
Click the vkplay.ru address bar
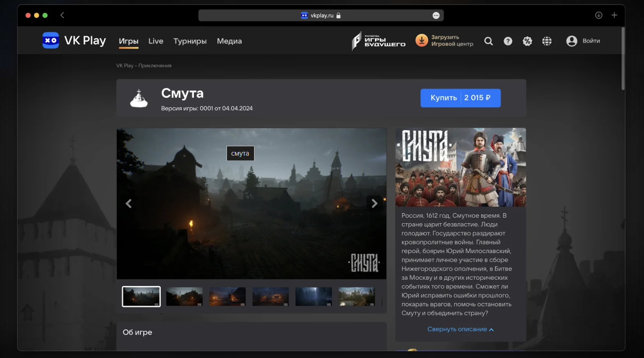point(321,15)
